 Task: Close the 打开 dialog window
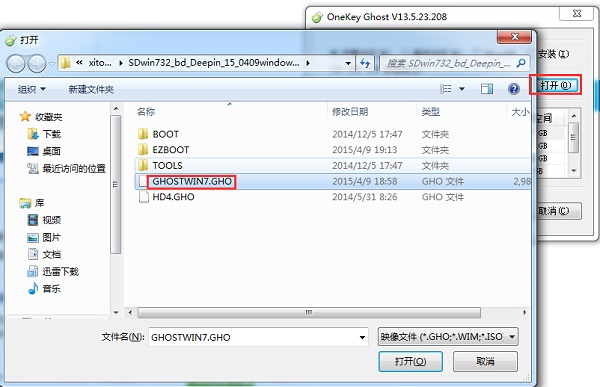[514, 37]
